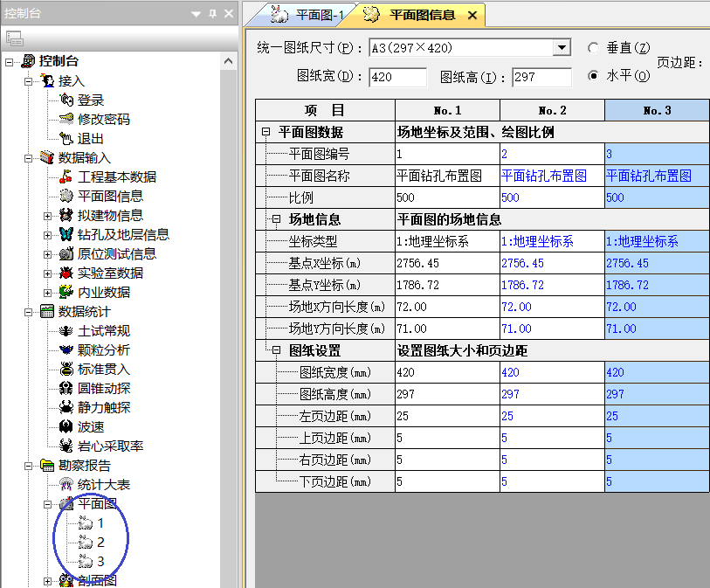The width and height of the screenshot is (710, 588).
Task: Click the 坐标类型 cell in No. 2 column
Action: coord(553,241)
